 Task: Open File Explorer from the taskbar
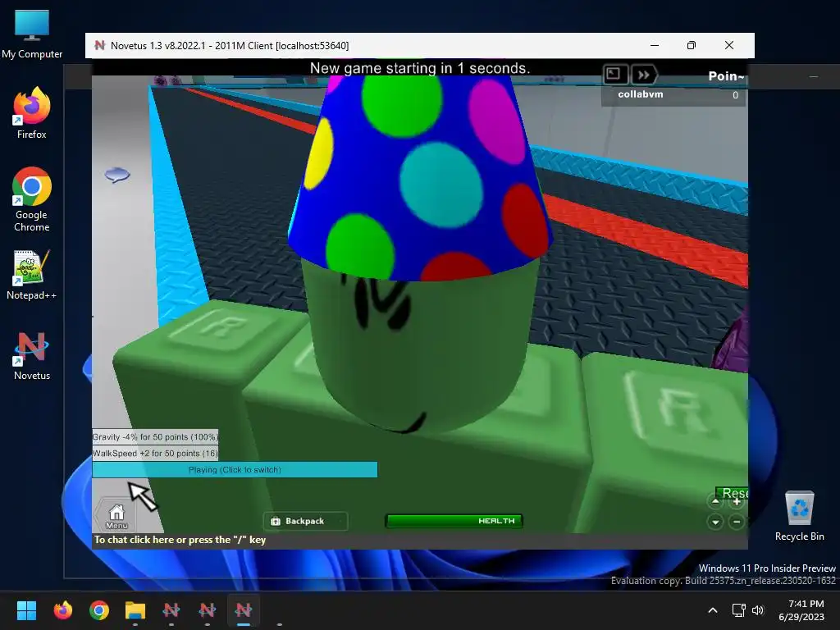point(135,610)
